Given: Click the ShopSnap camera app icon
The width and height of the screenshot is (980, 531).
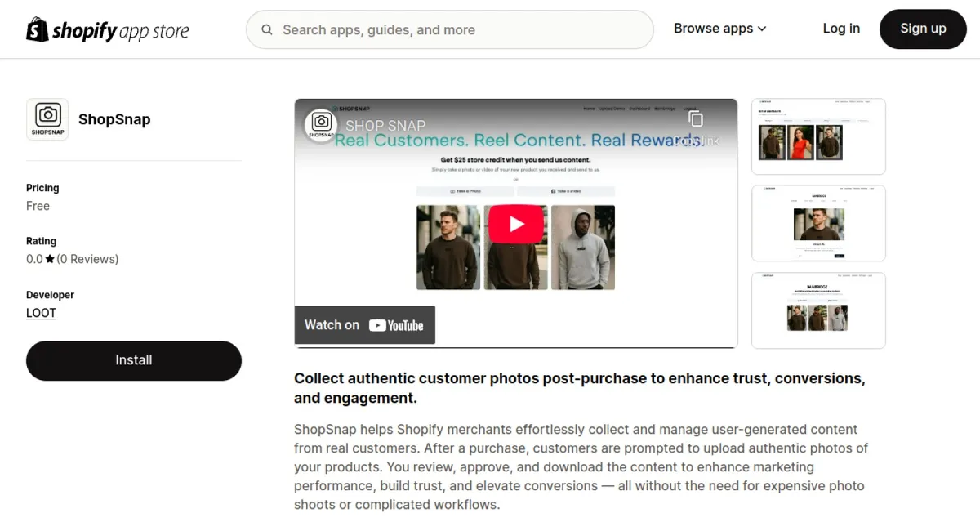Looking at the screenshot, I should [47, 119].
